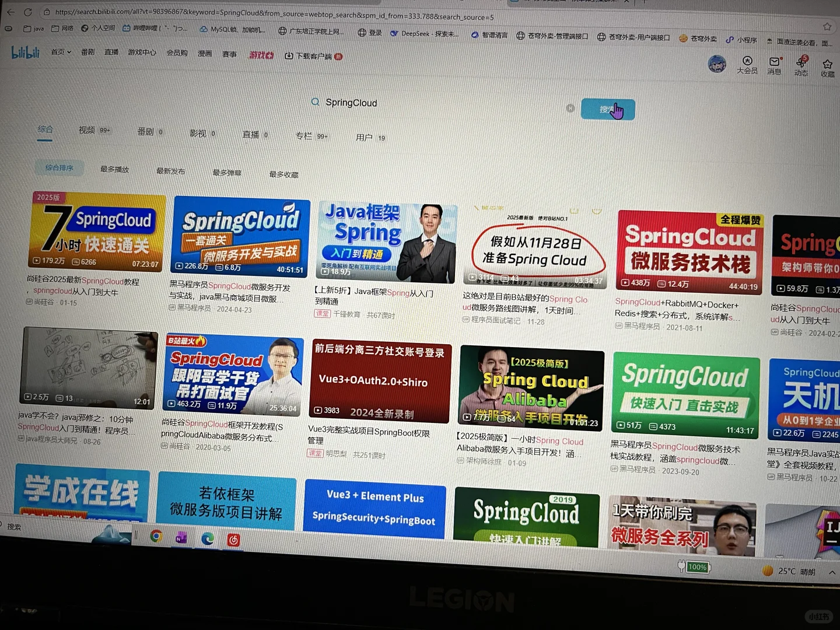Image resolution: width=840 pixels, height=630 pixels.
Task: Open the java bookmarks folder
Action: [x=34, y=28]
